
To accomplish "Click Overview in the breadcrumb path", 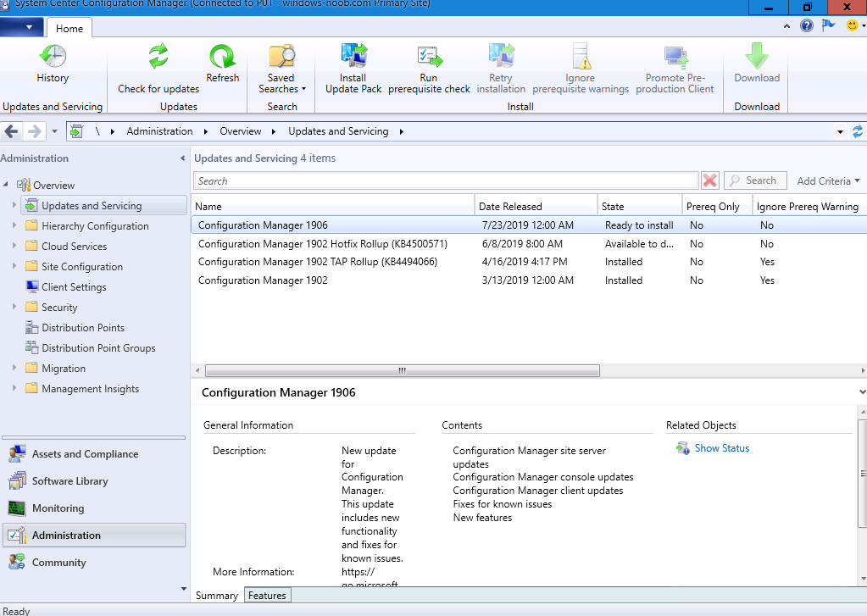I will 240,131.
